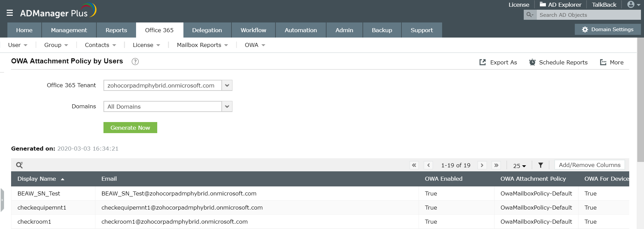The width and height of the screenshot is (644, 229).
Task: Click the ADManager Plus logo
Action: 58,11
